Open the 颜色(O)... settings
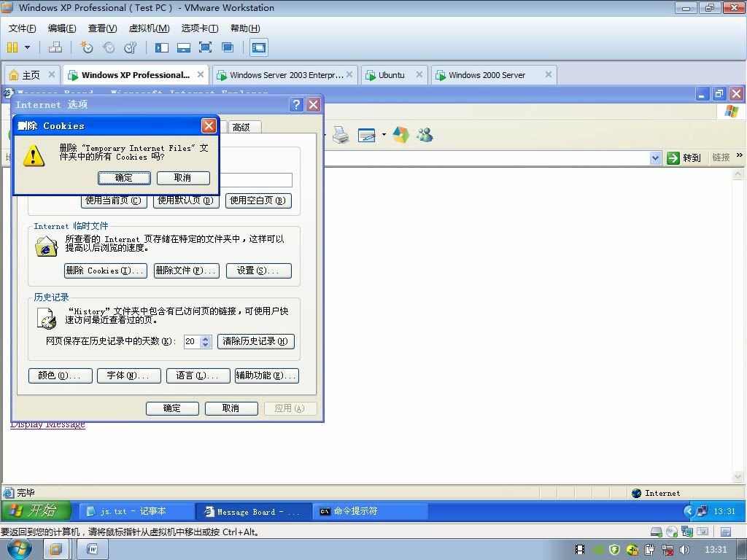 pyautogui.click(x=60, y=376)
